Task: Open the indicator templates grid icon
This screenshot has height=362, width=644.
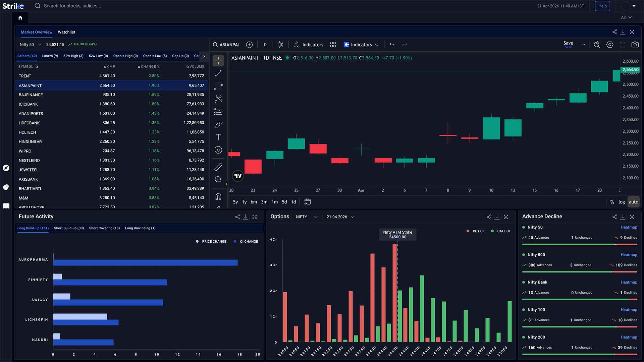Action: coord(333,45)
